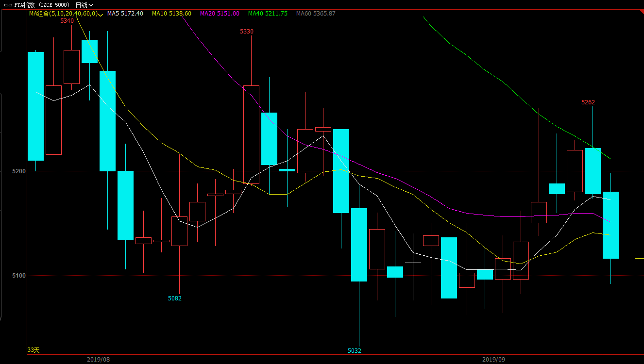Viewport: 644px width, 364px height.
Task: Click the PTA指数 (CZCE 5000) title
Action: (42, 5)
